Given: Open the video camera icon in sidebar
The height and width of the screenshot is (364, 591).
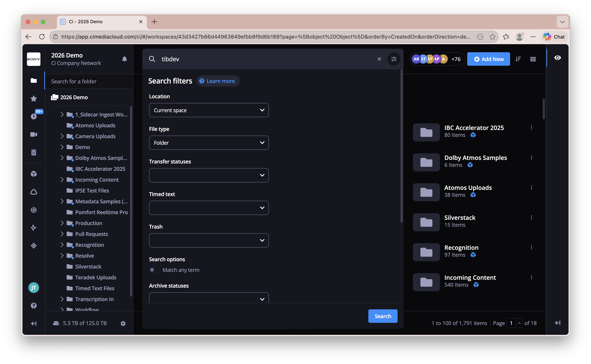Looking at the screenshot, I should point(34,134).
